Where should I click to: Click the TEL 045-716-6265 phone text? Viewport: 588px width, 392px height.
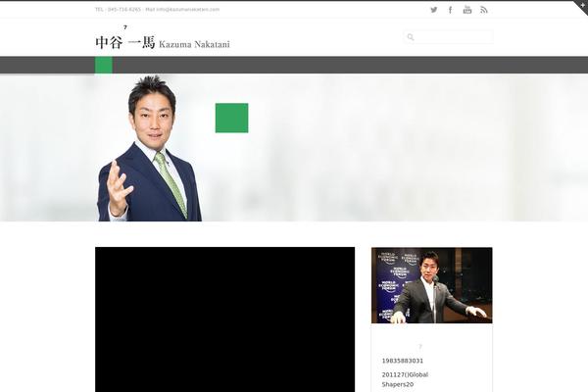(x=118, y=10)
